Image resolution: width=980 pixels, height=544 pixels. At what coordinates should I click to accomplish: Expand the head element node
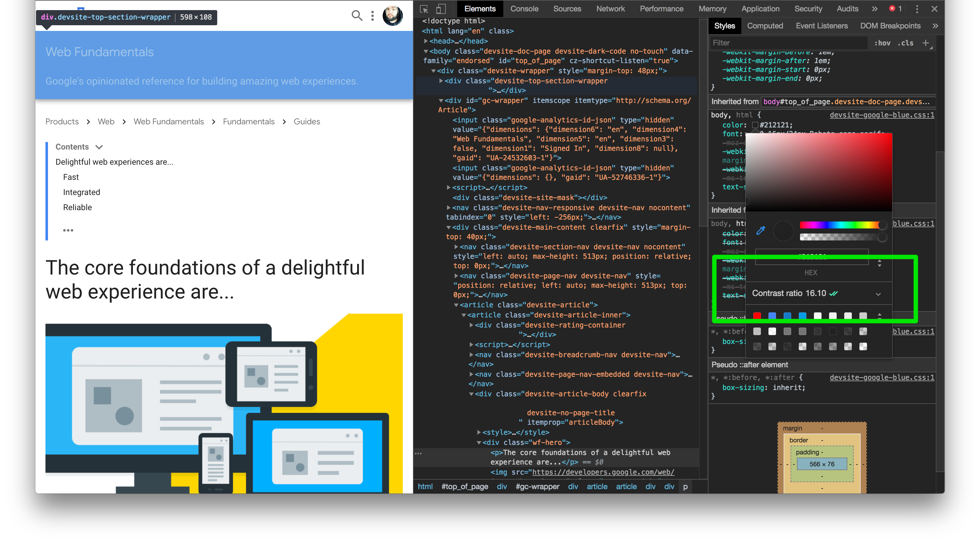(426, 41)
